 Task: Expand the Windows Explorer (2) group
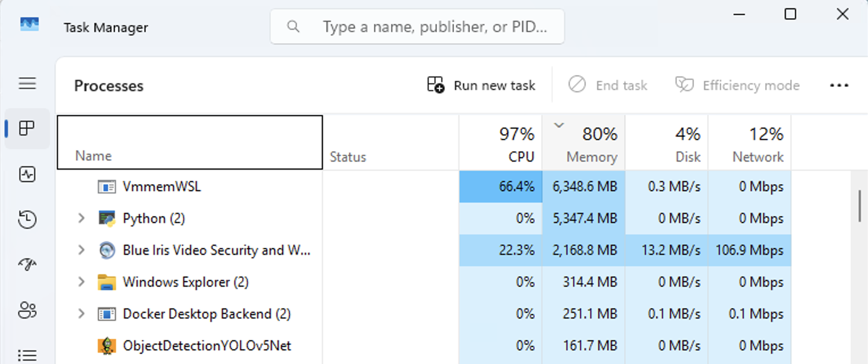click(x=81, y=282)
